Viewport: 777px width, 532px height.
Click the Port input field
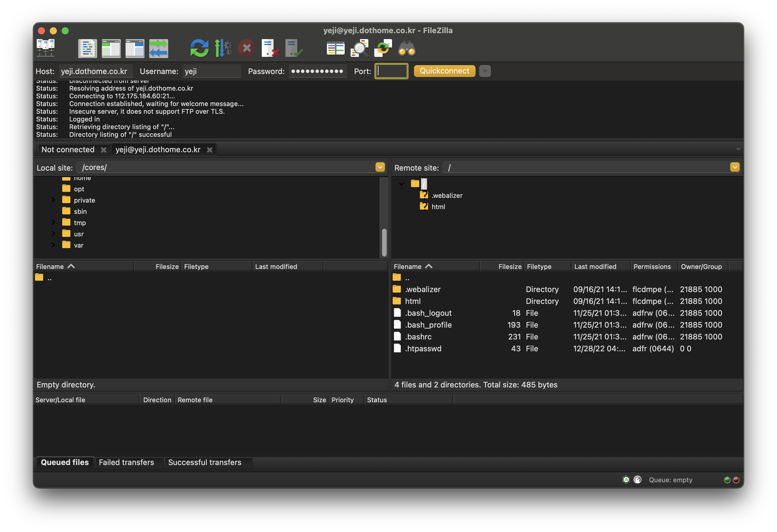tap(391, 71)
